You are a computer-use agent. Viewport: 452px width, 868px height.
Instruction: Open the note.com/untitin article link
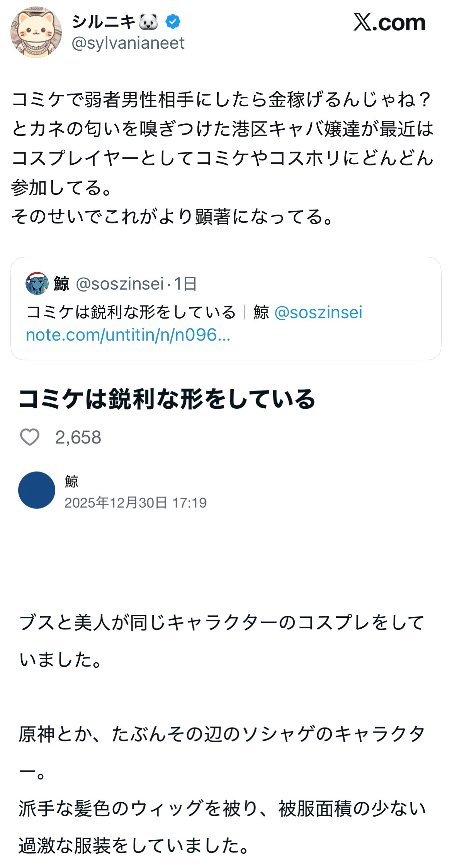pos(128,335)
